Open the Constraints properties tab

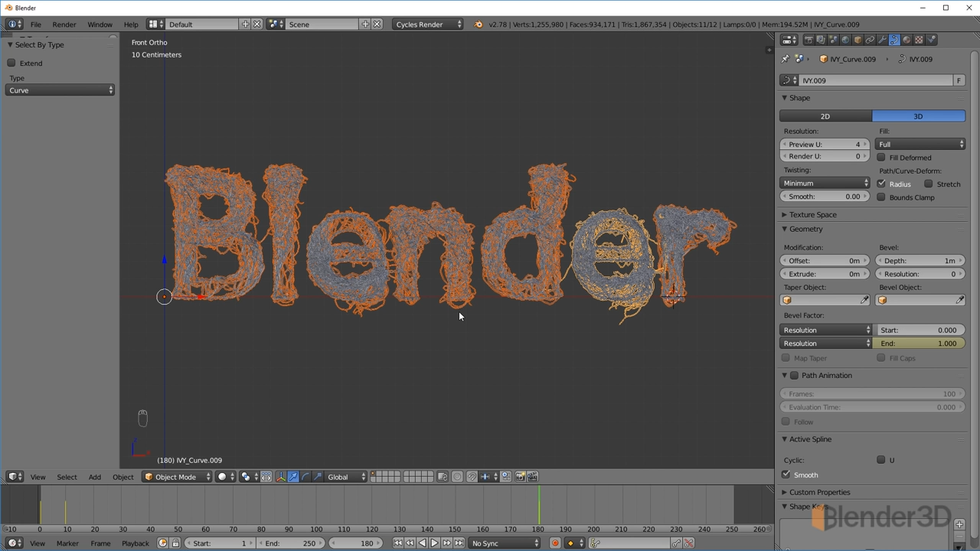(870, 40)
